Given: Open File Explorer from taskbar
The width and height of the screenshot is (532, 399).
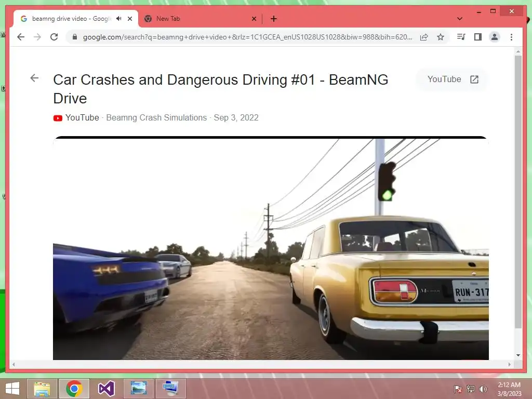Looking at the screenshot, I should [42, 389].
